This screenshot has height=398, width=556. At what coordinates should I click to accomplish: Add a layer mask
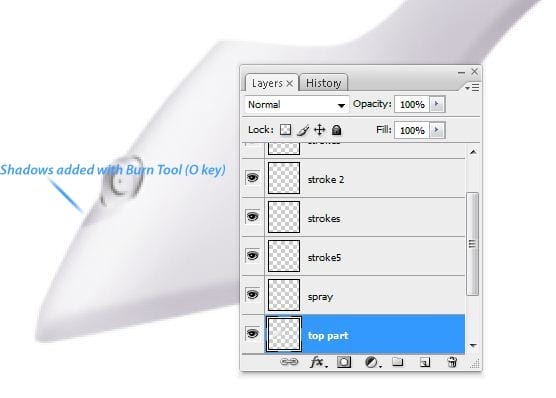pos(344,362)
